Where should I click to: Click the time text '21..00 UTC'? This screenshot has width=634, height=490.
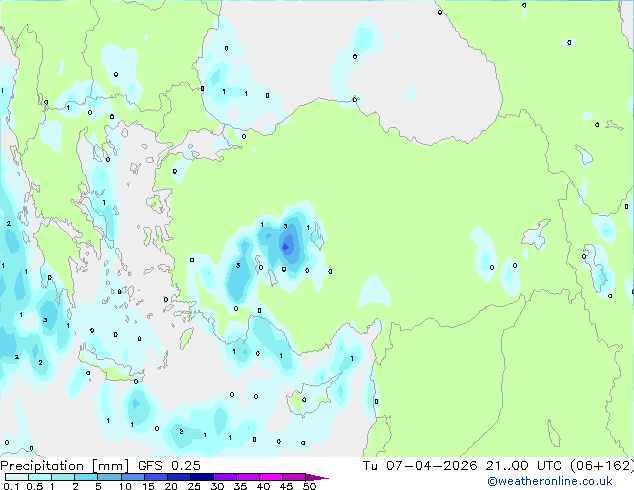[x=524, y=466]
